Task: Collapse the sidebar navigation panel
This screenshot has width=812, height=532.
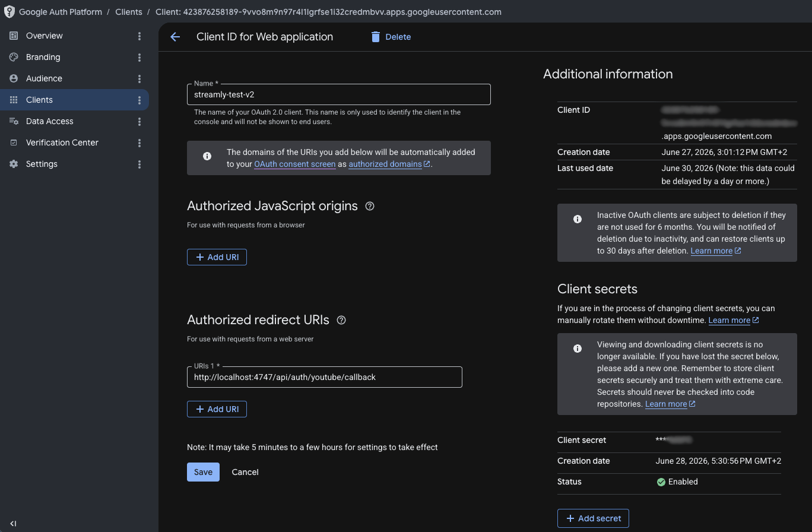Action: [x=13, y=523]
